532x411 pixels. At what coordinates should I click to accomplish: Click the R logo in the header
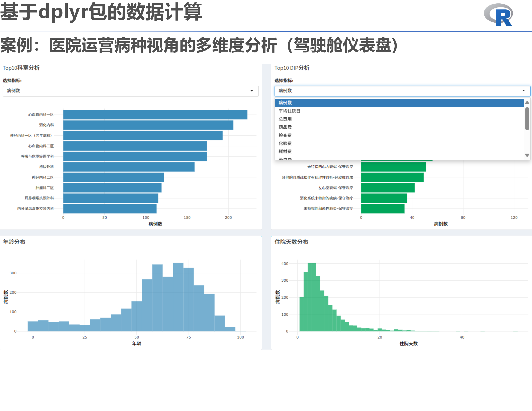[498, 15]
